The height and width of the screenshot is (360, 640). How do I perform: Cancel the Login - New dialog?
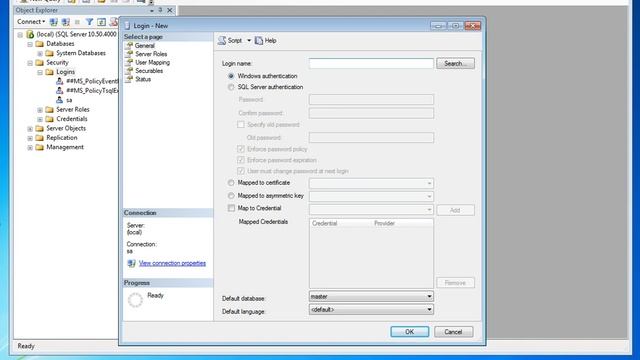pyautogui.click(x=453, y=332)
